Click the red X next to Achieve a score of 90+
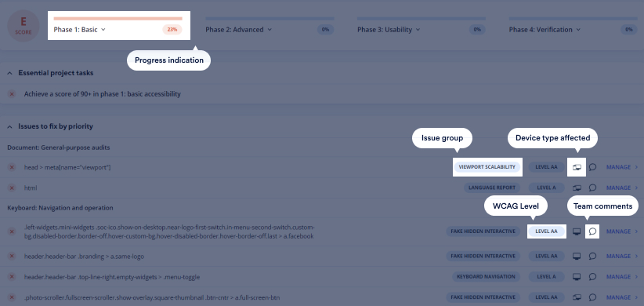This screenshot has height=306, width=644. tap(12, 94)
